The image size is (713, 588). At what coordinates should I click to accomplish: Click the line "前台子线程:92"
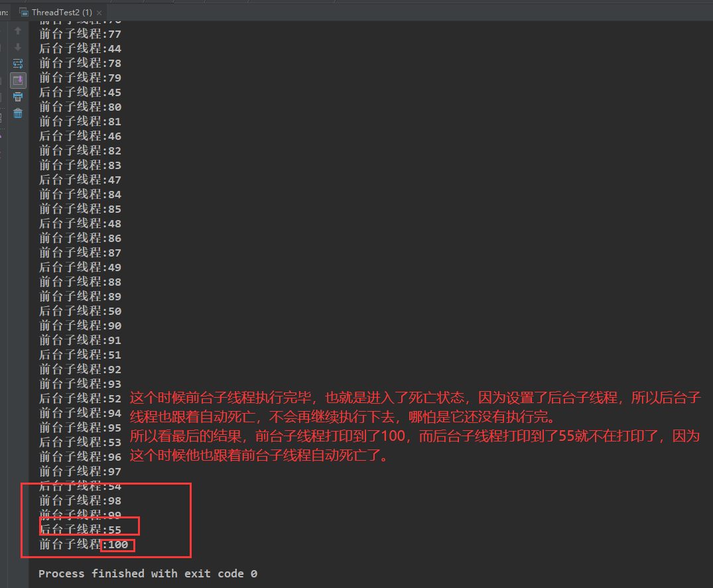click(x=80, y=369)
